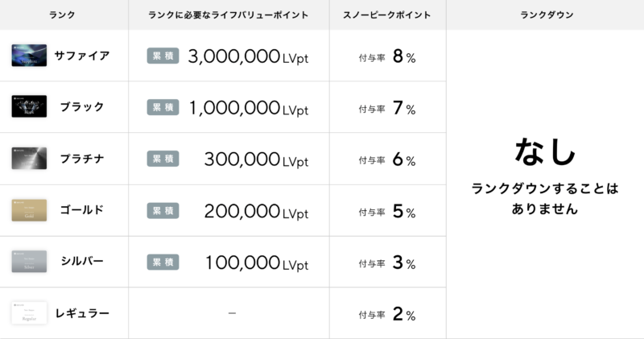Click the 2% grant rate for レギュラー
Screen dimensions: 644x339
tap(404, 314)
